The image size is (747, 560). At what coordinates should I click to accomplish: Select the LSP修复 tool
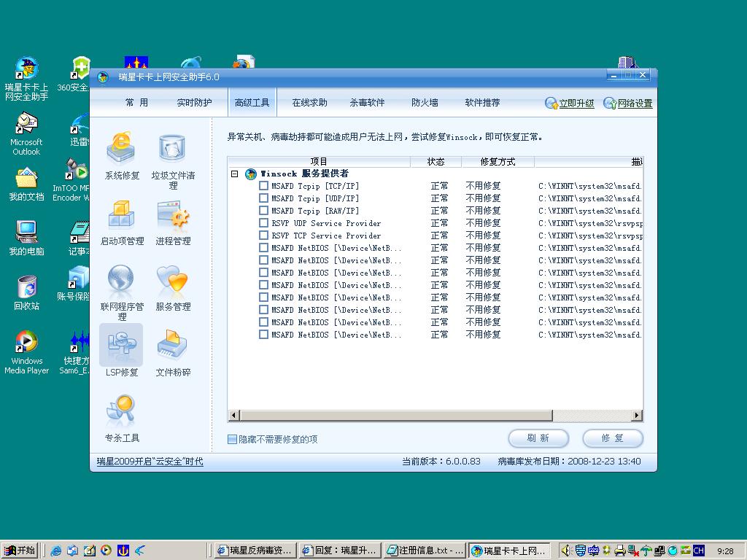coord(122,351)
